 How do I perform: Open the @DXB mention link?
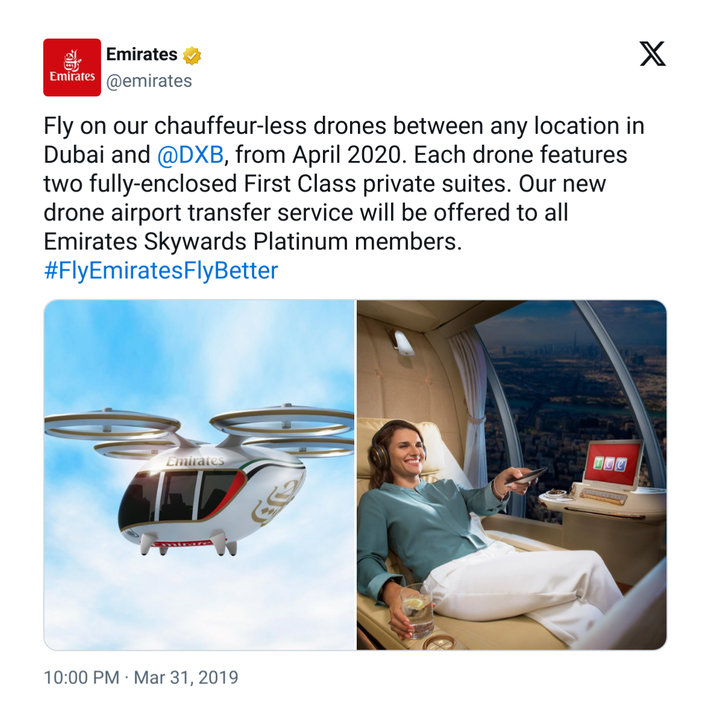[x=190, y=155]
